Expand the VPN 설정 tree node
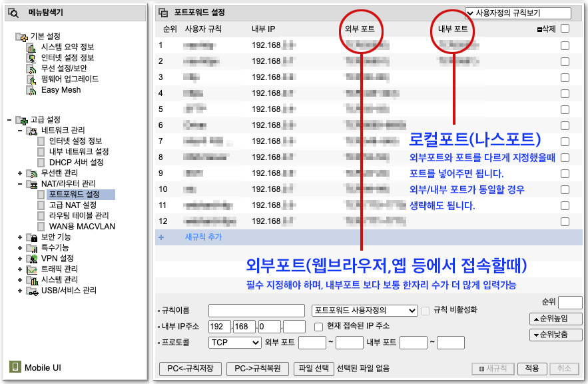Screen dimensions: 588x384 20,259
